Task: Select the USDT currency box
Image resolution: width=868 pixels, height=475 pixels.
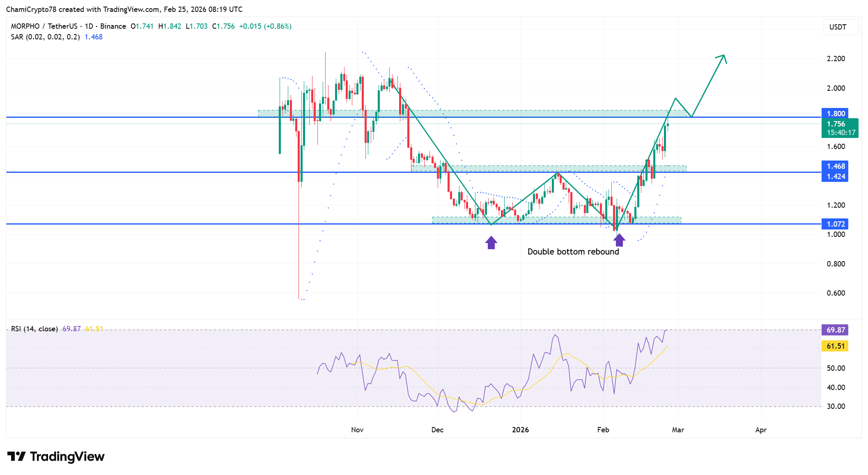Action: point(840,27)
